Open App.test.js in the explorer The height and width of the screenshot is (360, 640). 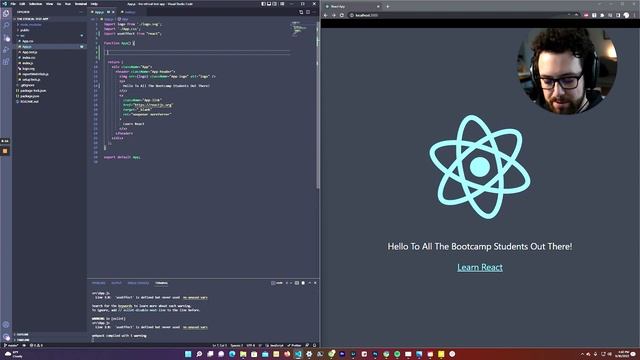49,52
